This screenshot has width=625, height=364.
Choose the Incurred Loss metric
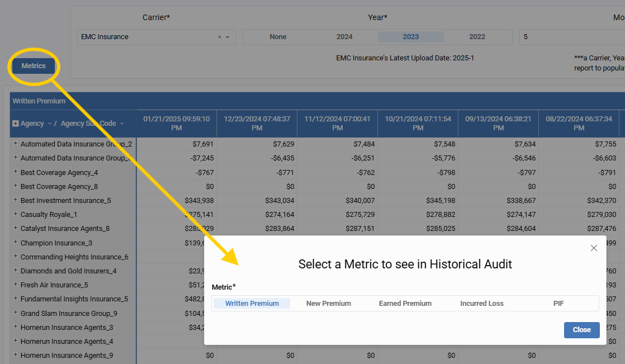481,303
